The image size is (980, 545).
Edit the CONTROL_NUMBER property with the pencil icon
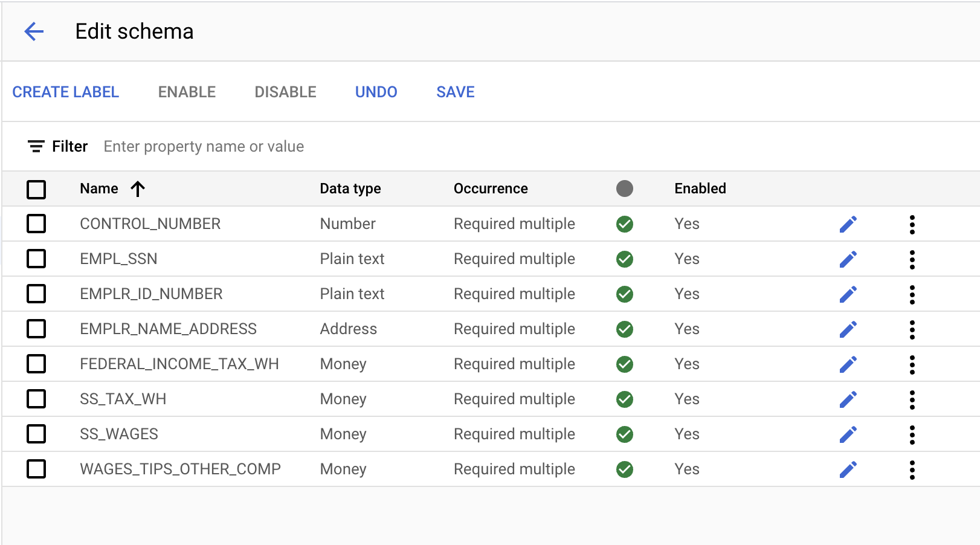848,224
